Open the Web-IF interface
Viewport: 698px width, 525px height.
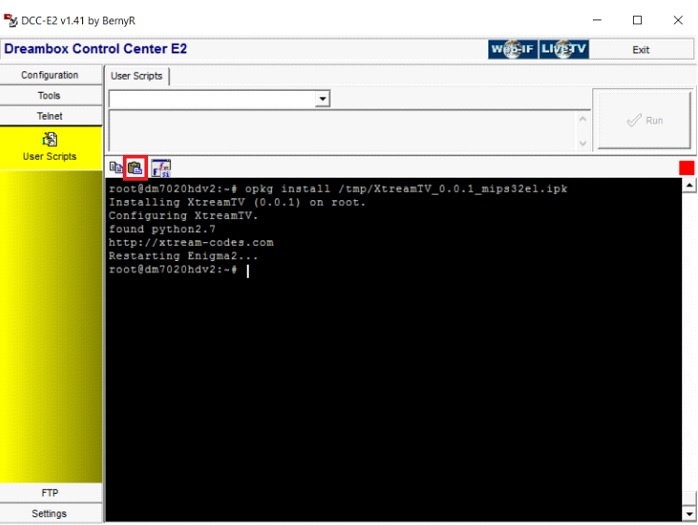pyautogui.click(x=512, y=49)
